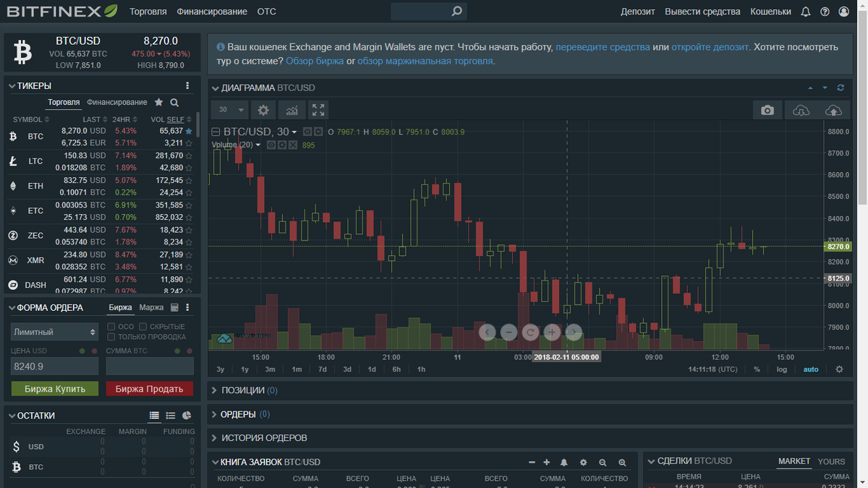Open Торговля menu in top navigation
Viewport: 868px width, 488px height.
[148, 12]
